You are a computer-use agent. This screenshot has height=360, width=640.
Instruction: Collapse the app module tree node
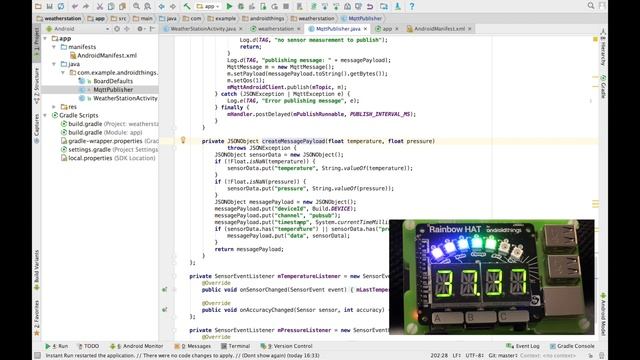coord(45,38)
